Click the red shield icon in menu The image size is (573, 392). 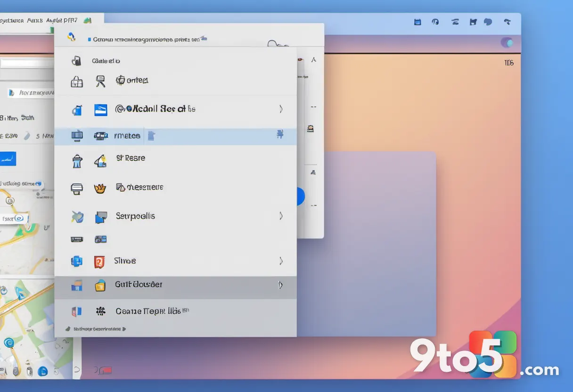(99, 261)
